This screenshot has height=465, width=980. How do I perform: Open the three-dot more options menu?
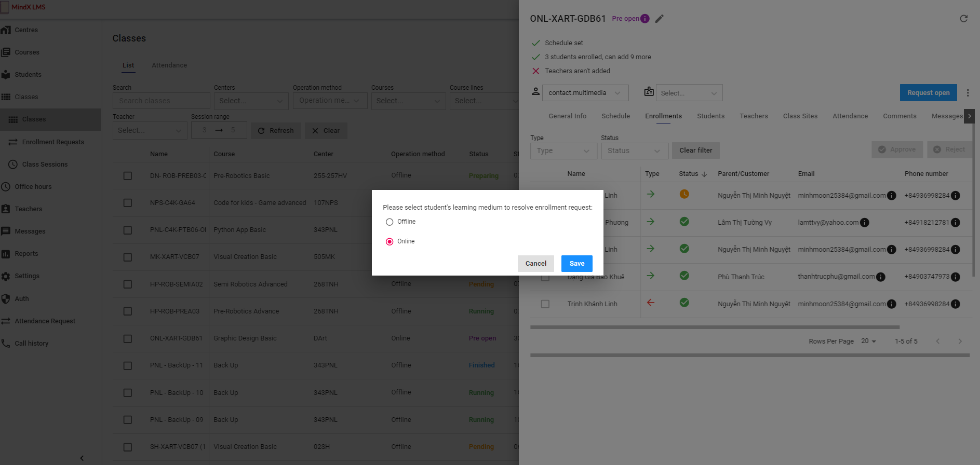coord(968,93)
